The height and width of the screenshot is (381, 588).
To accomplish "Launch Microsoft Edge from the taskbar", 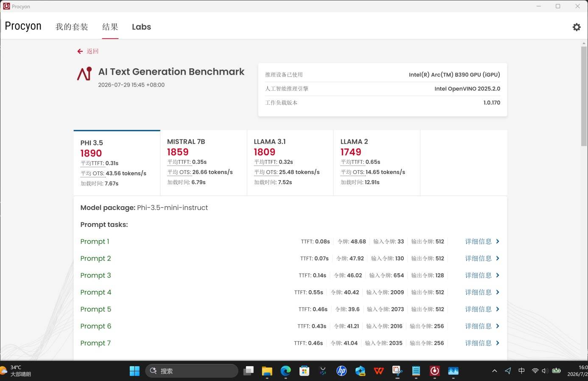I will pyautogui.click(x=286, y=371).
